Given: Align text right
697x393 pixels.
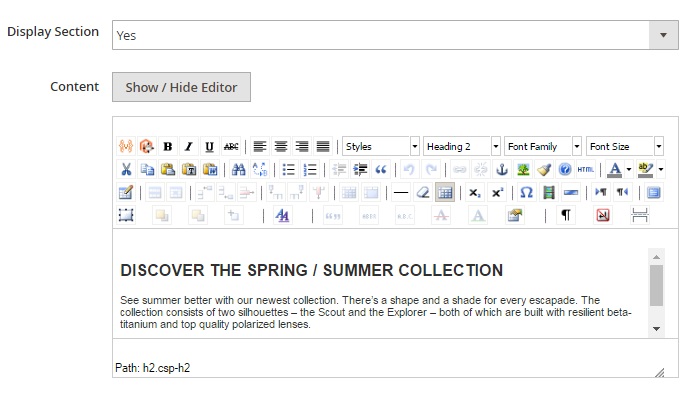Looking at the screenshot, I should (302, 146).
